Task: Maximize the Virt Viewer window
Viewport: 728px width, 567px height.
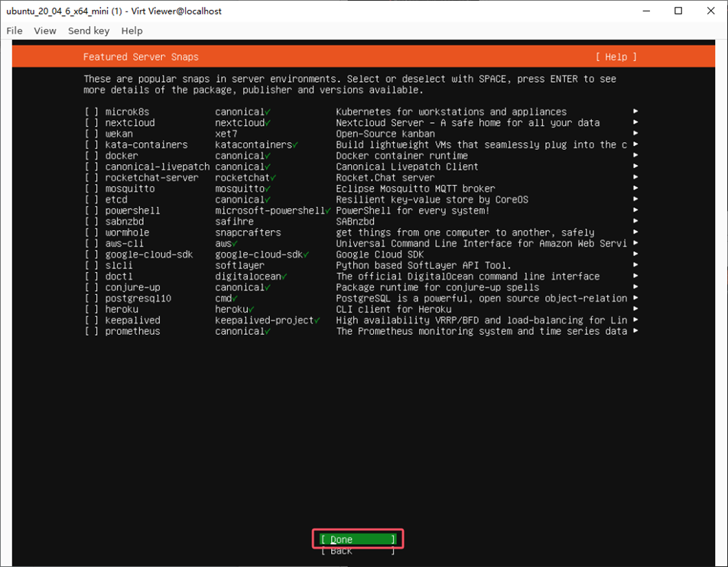Action: point(678,11)
